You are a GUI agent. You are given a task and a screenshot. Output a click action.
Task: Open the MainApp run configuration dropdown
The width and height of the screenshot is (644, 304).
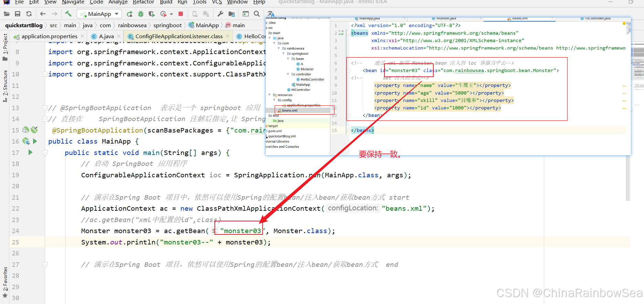click(99, 14)
